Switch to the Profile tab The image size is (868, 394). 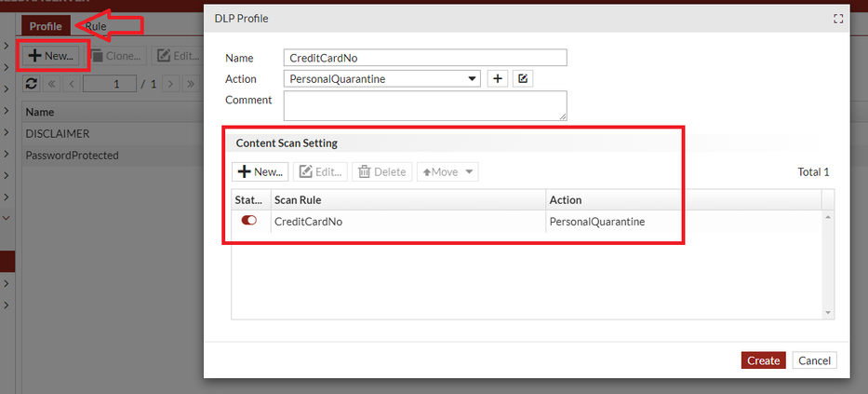pyautogui.click(x=46, y=26)
